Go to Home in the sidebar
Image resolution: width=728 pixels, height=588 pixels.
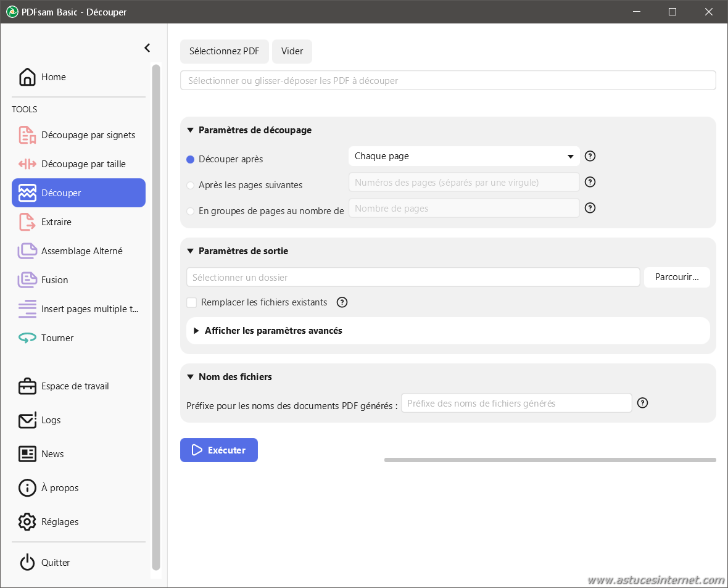[54, 77]
